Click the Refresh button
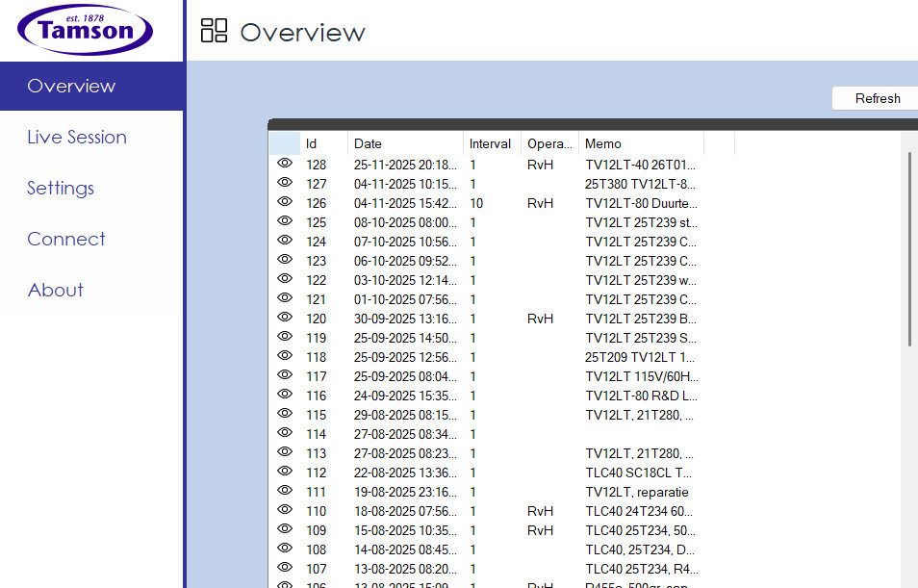 (877, 98)
